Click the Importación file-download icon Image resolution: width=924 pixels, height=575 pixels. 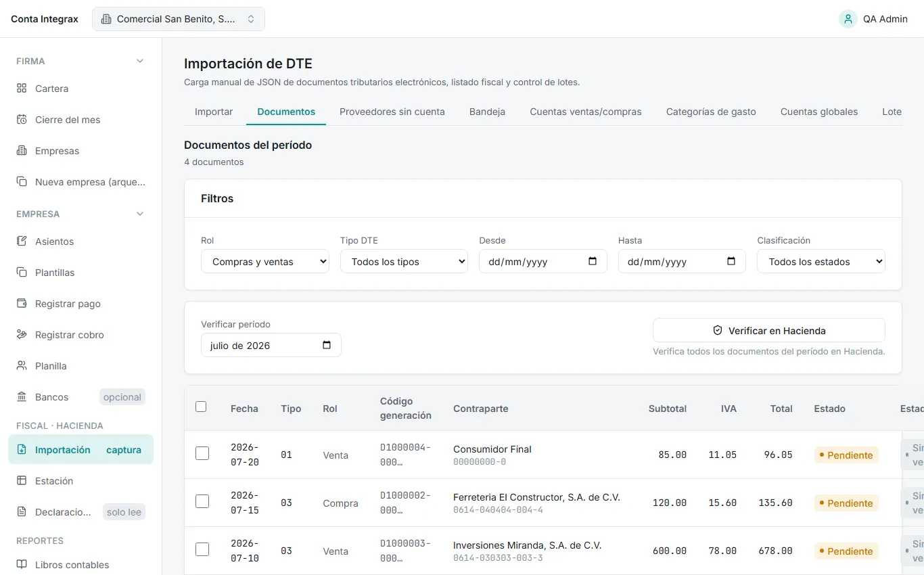22,450
